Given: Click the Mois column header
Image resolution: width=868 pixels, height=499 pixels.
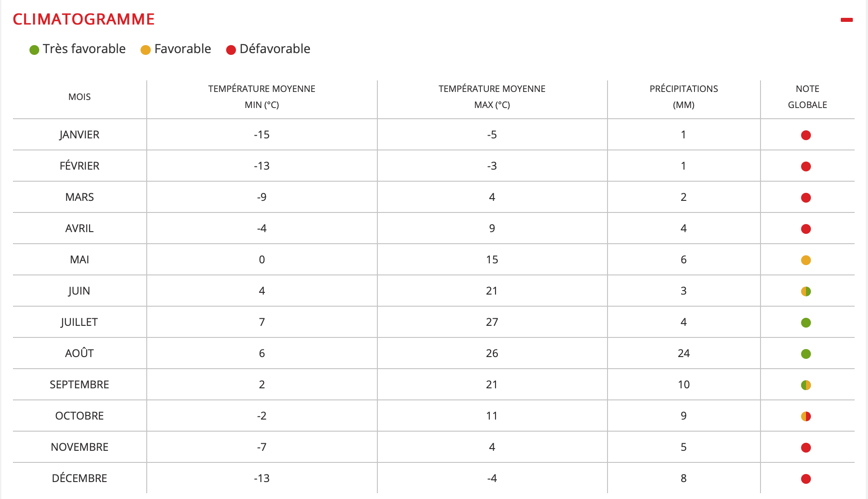Looking at the screenshot, I should [79, 97].
